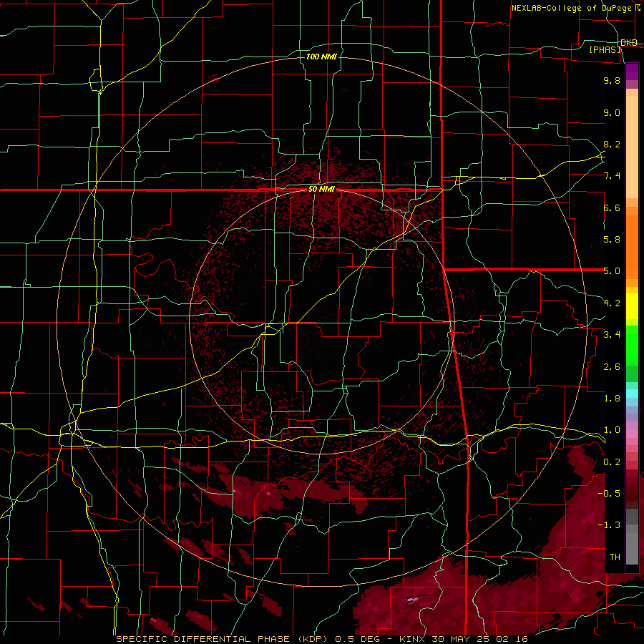Click the 9.0 value on the color scale
The height and width of the screenshot is (644, 644).
[x=612, y=112]
